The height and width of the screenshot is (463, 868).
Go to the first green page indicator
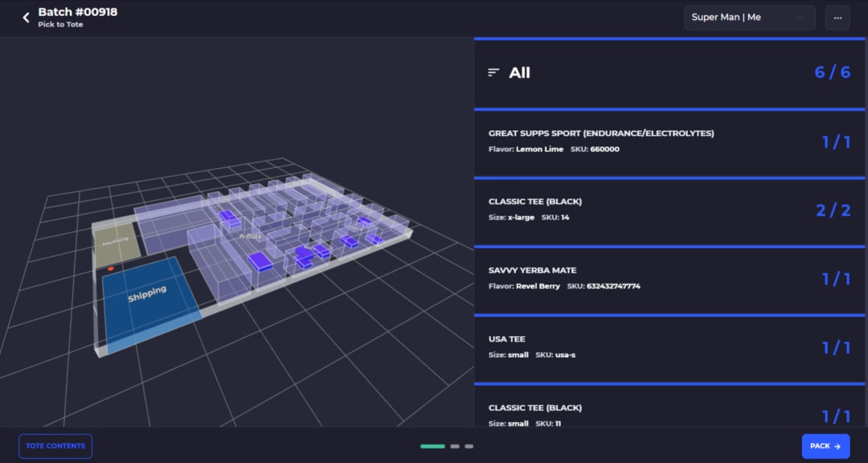point(432,446)
